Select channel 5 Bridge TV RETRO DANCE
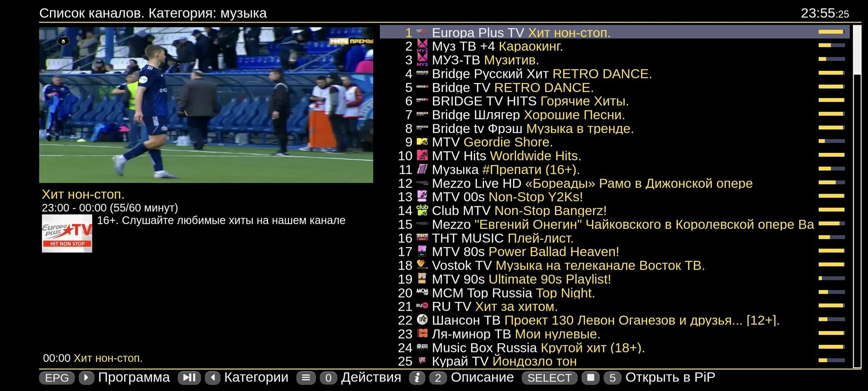This screenshot has width=868, height=391. click(614, 87)
